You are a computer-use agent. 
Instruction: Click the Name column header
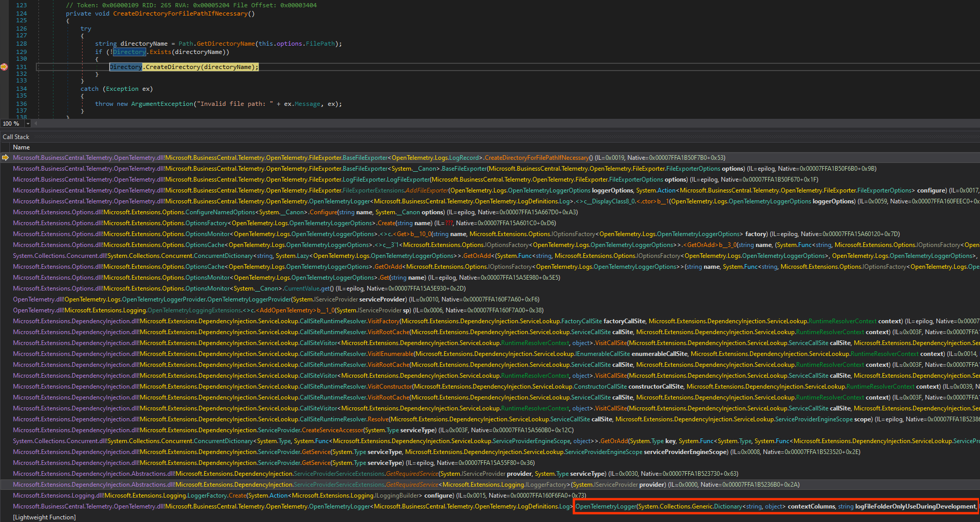[21, 147]
